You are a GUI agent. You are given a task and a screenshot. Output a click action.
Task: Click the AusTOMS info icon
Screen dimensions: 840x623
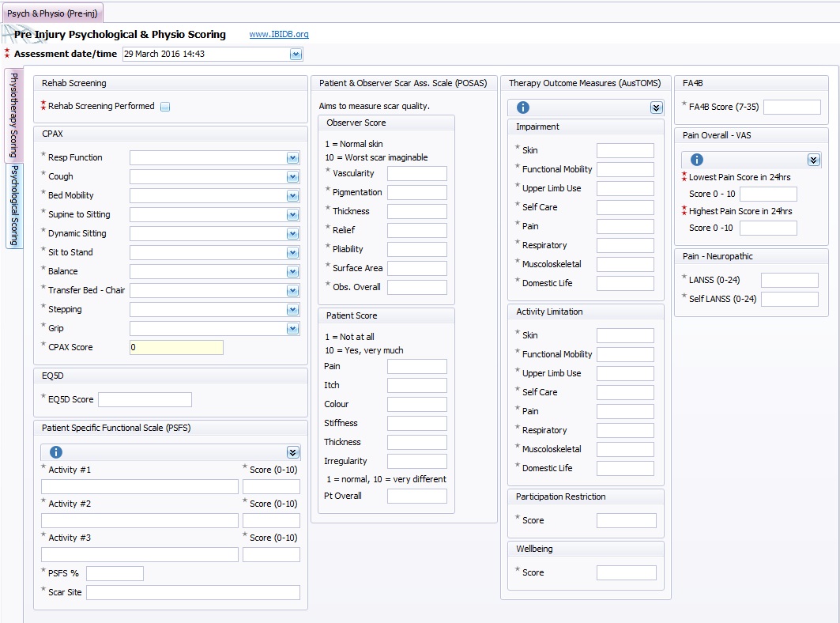(522, 108)
